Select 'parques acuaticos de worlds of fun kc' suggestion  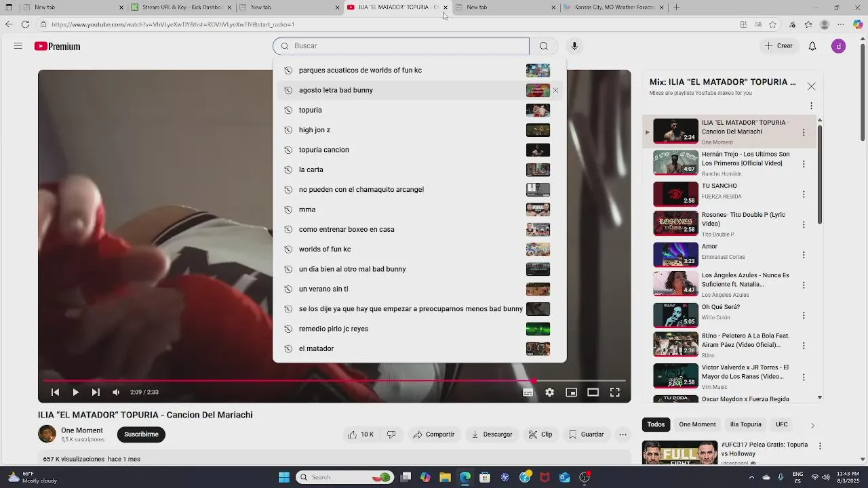[x=419, y=70]
